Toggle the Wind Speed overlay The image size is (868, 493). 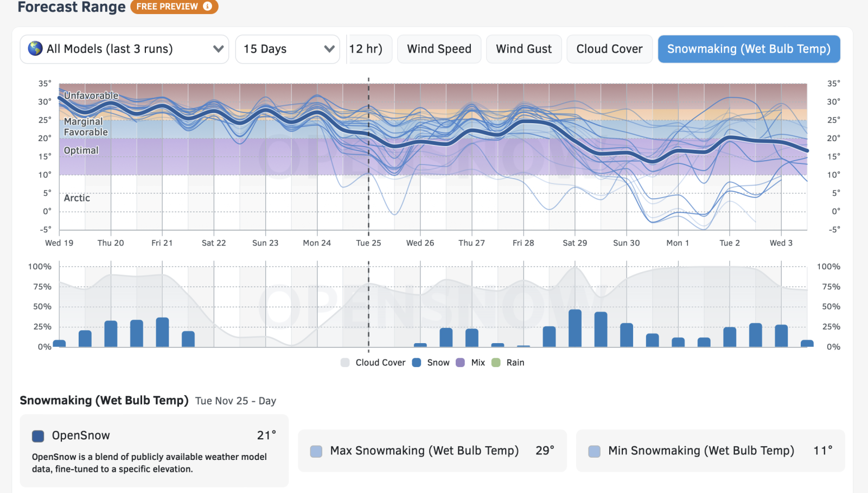coord(439,49)
